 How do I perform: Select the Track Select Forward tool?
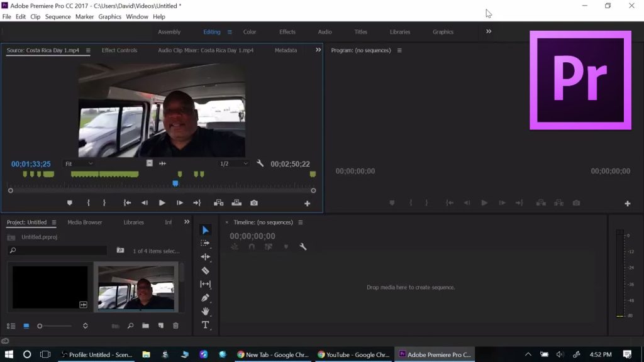(x=206, y=244)
